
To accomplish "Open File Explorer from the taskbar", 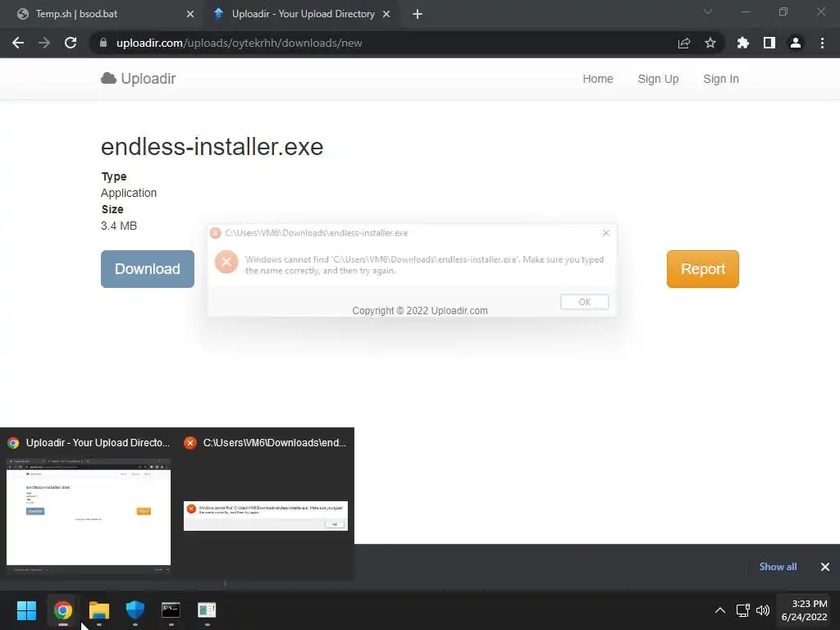I will pyautogui.click(x=99, y=610).
